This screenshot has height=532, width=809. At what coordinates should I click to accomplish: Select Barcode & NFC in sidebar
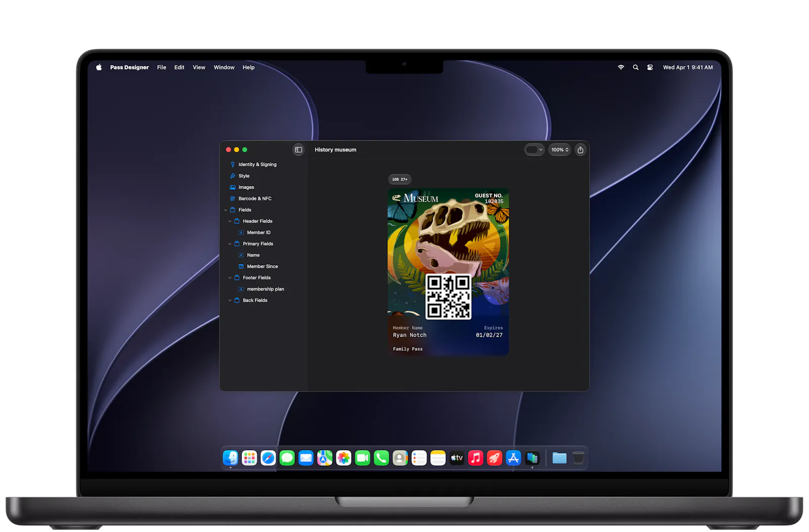click(x=255, y=199)
